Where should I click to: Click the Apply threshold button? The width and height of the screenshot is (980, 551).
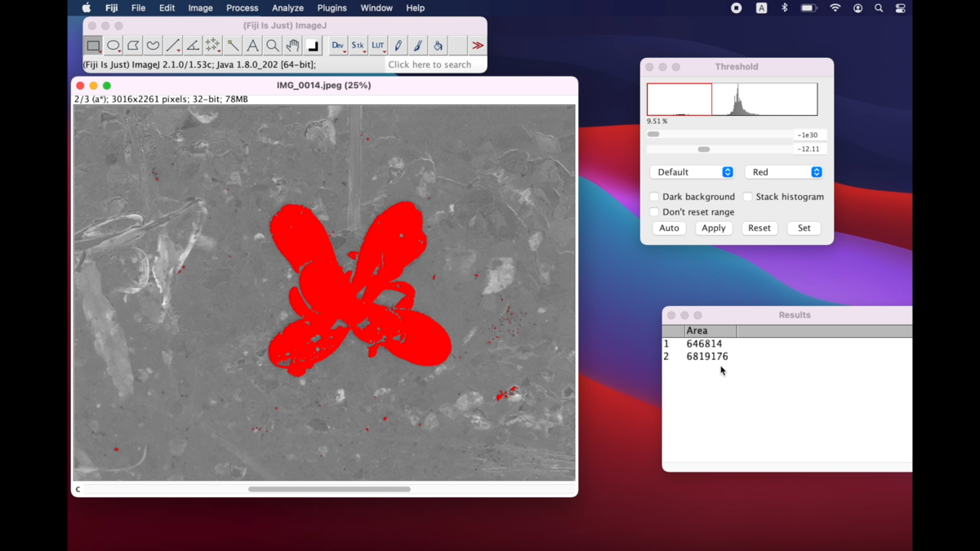(x=714, y=229)
